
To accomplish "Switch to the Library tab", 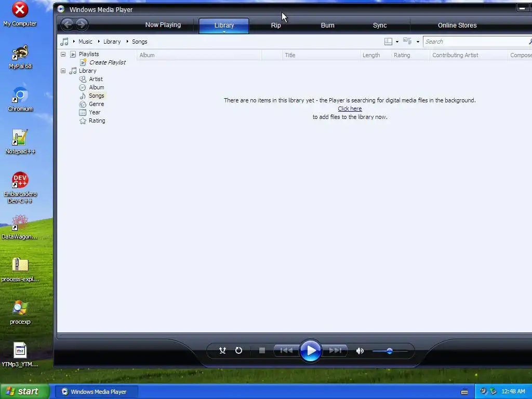I will point(224,25).
